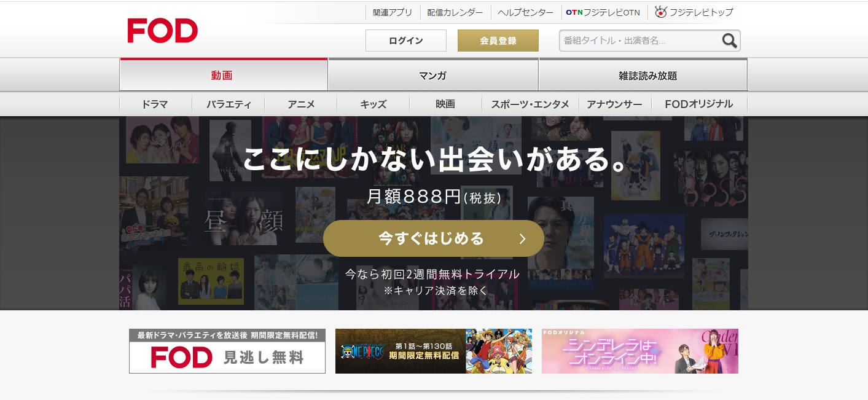
Task: Click the 番組タイトル search input field
Action: [x=639, y=41]
